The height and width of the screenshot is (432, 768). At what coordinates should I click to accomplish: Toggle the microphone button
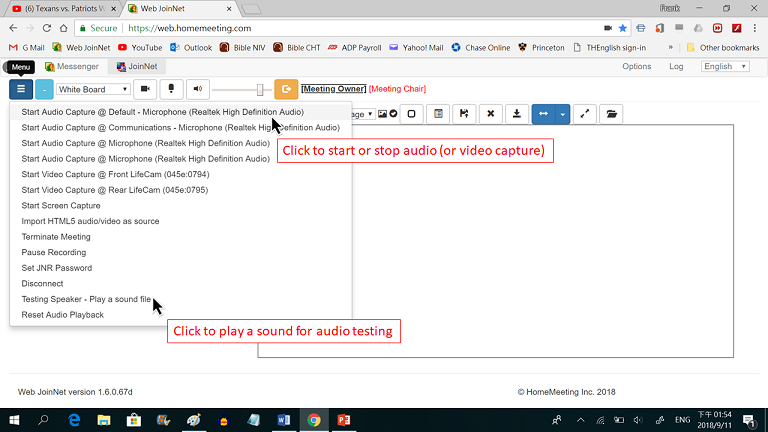pyautogui.click(x=171, y=89)
